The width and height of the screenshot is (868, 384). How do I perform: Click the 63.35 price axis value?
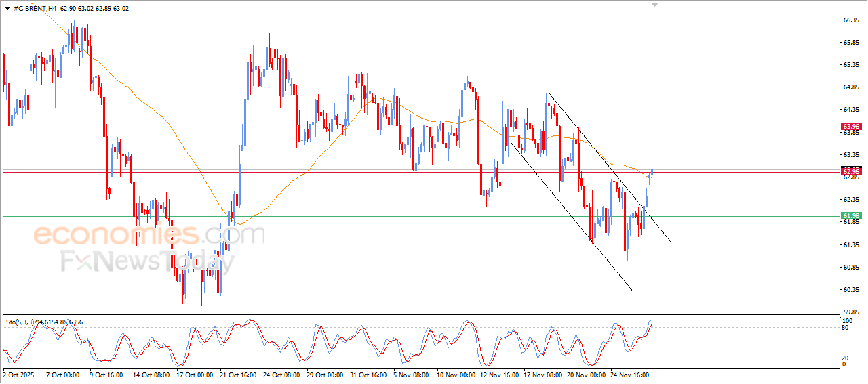(x=851, y=155)
